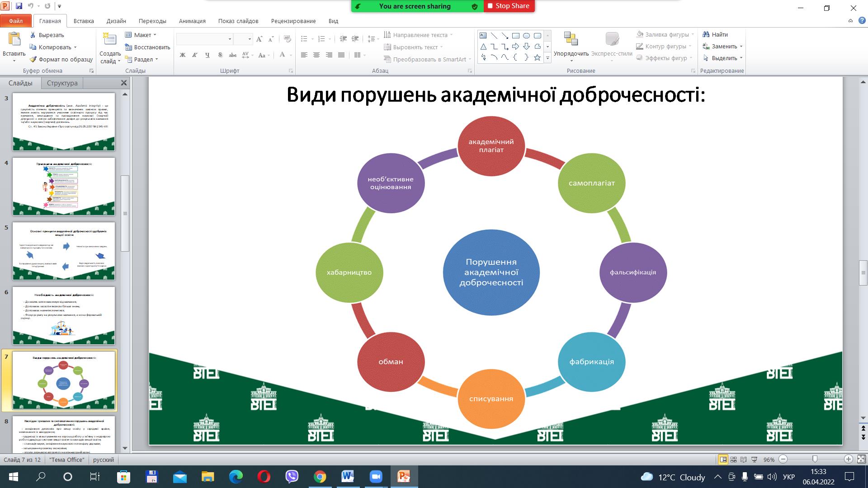
Task: Click the Format Painter (Формат по образцу) brush
Action: click(x=33, y=59)
